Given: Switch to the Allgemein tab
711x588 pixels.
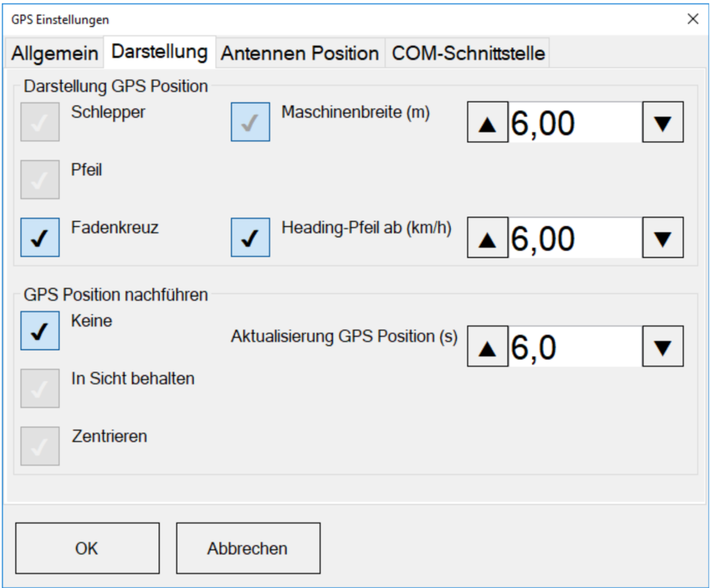Looking at the screenshot, I should [54, 53].
